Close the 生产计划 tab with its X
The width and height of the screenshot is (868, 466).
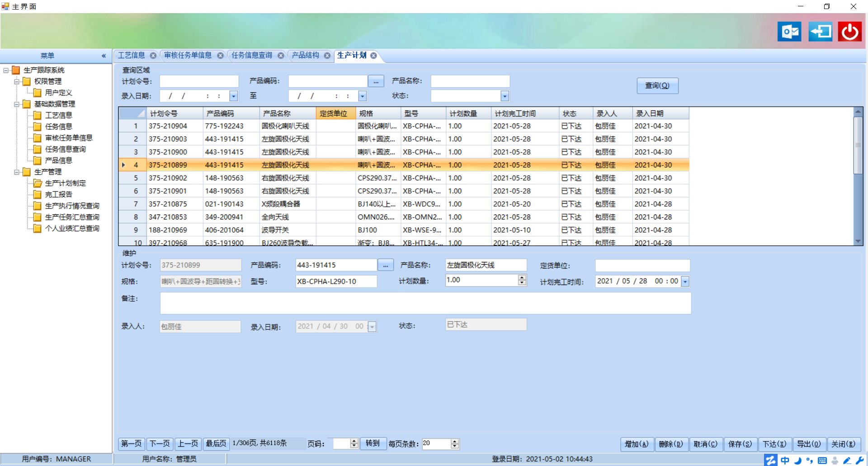(x=373, y=55)
